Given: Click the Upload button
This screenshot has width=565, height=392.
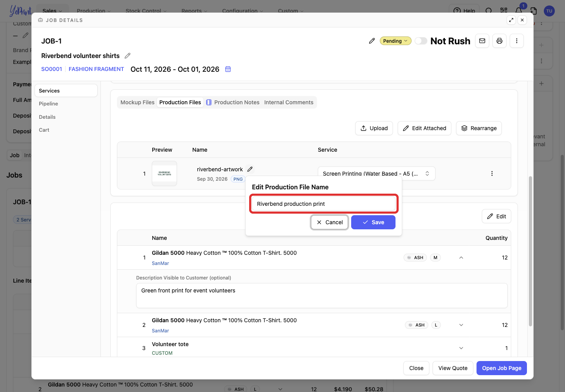Looking at the screenshot, I should (374, 128).
